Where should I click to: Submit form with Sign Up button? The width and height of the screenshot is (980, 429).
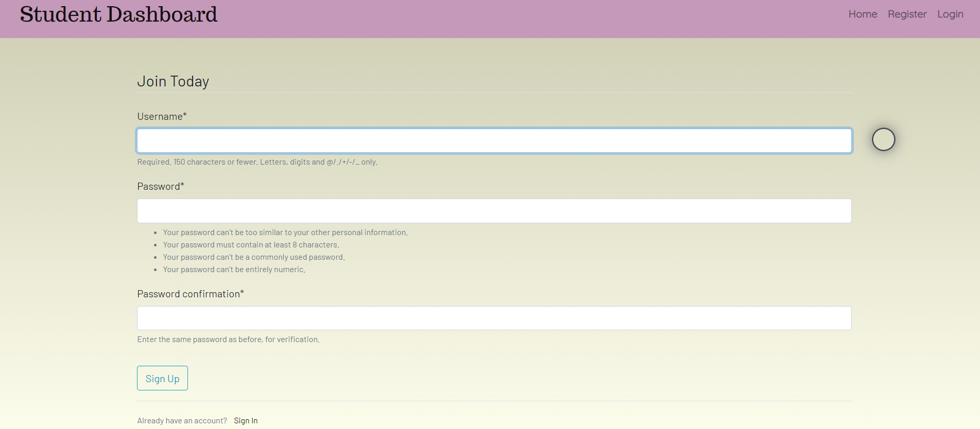click(162, 378)
